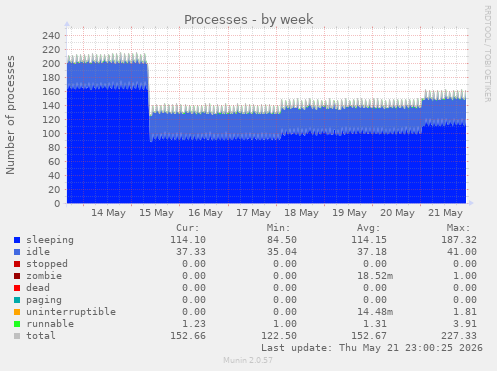Click uninterruptible average value 14.48m
Viewport: 497px width, 371px height.
tap(375, 312)
